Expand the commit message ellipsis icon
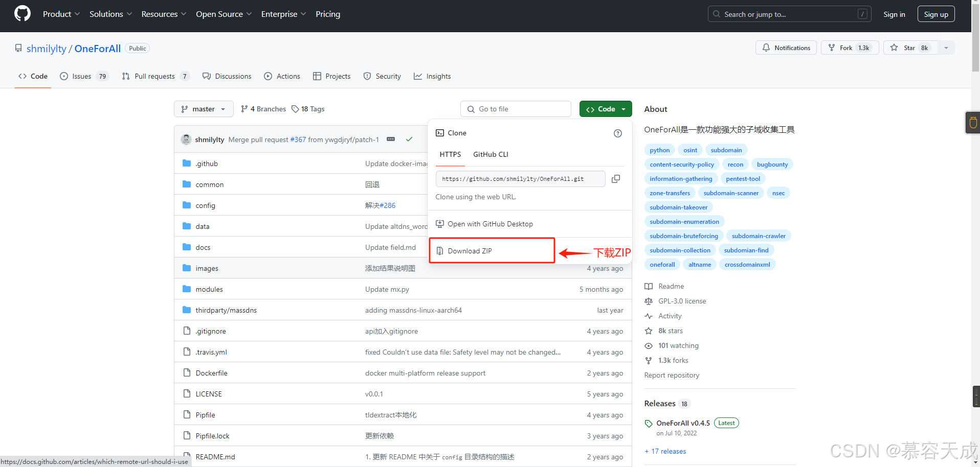Viewport: 980px width, 467px height. pyautogui.click(x=391, y=139)
